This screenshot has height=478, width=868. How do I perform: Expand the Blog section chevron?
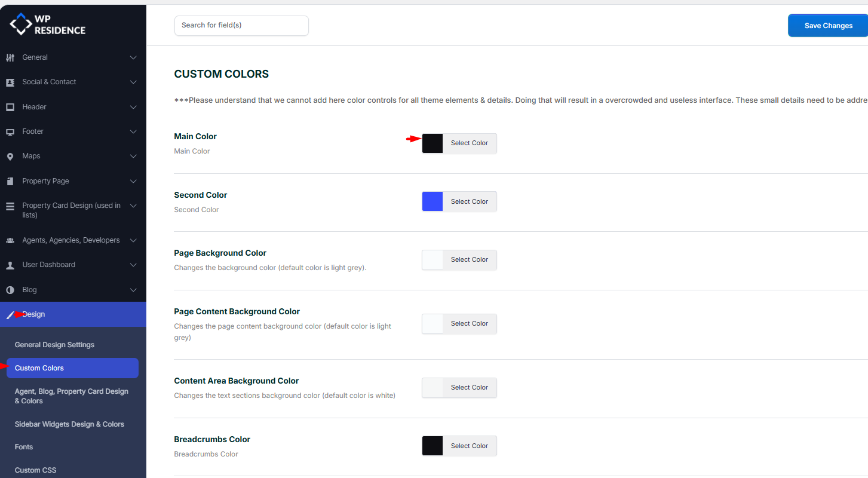(133, 290)
